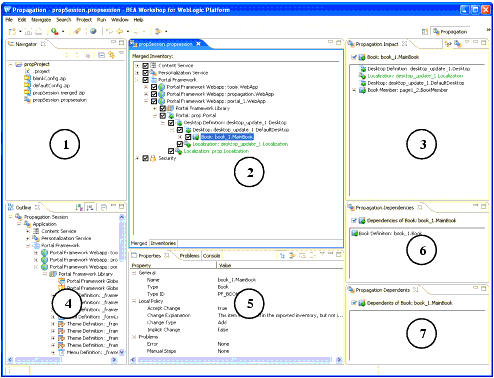494x378 pixels.
Task: Close the propSession.propsession editor tab
Action: (x=198, y=44)
